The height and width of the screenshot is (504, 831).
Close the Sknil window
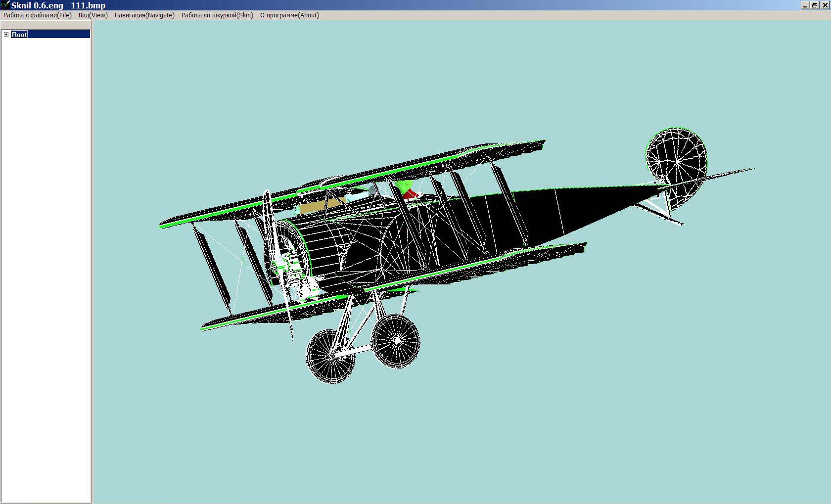[x=824, y=5]
